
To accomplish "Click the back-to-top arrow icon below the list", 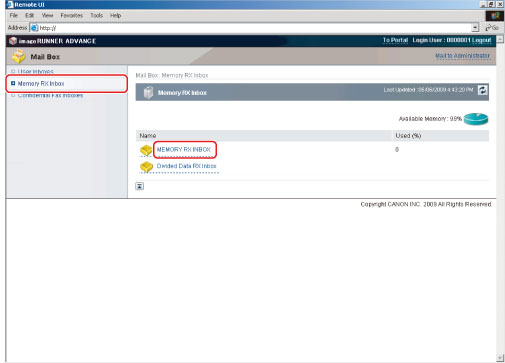I will 140,186.
